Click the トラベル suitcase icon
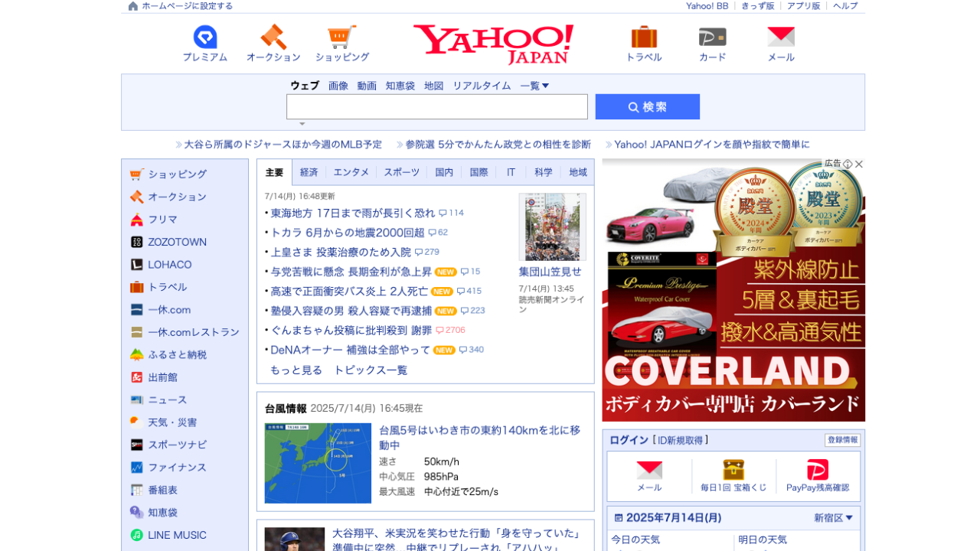Viewport: 980px width, 551px height. click(x=643, y=42)
